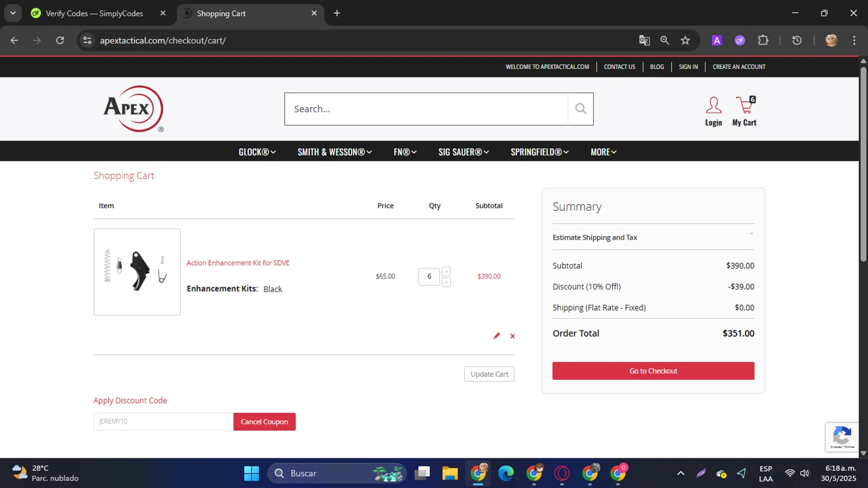Click the address bar URL
The width and height of the screenshot is (868, 488).
tap(163, 41)
